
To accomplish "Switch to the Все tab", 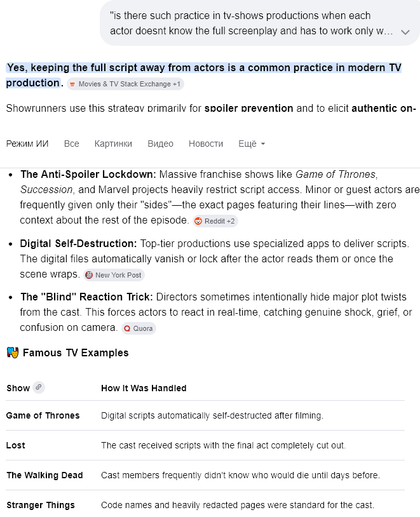I will click(72, 144).
